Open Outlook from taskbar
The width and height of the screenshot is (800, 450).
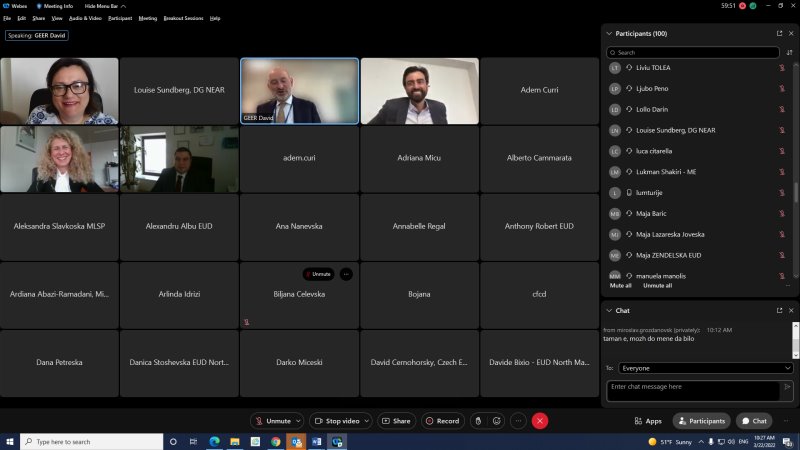(296, 441)
